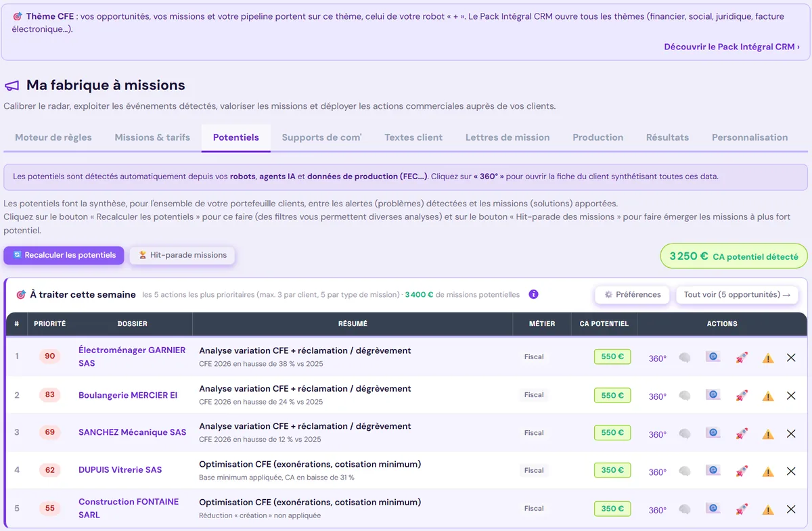Image resolution: width=812 pixels, height=531 pixels.
Task: Click the 3 250 € CA potentiel détecté badge
Action: click(734, 256)
